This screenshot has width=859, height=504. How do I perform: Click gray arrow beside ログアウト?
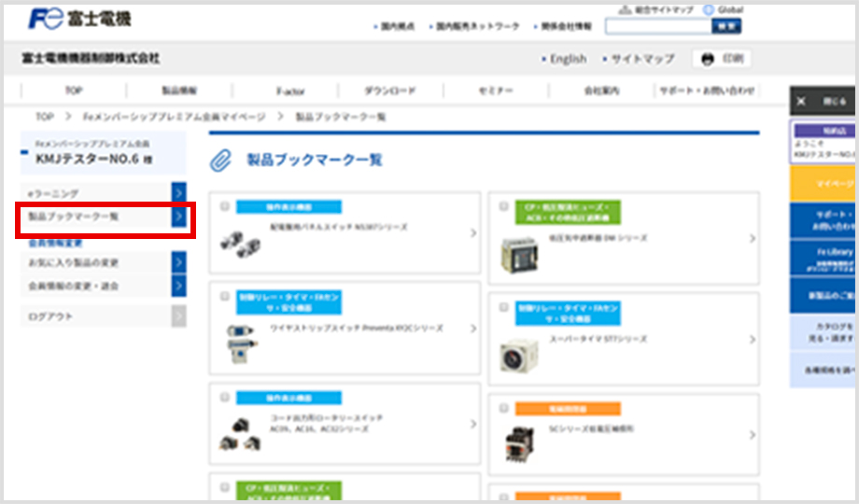(178, 316)
